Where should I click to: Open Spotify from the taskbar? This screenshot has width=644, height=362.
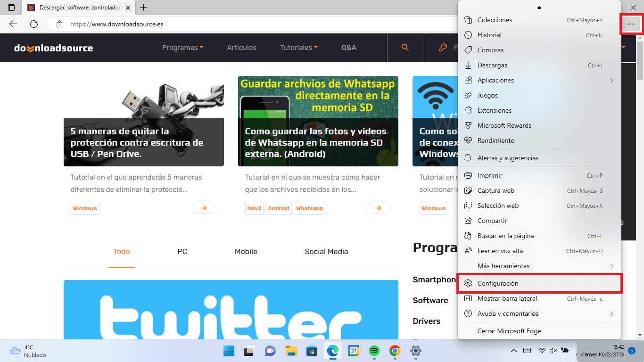[374, 351]
